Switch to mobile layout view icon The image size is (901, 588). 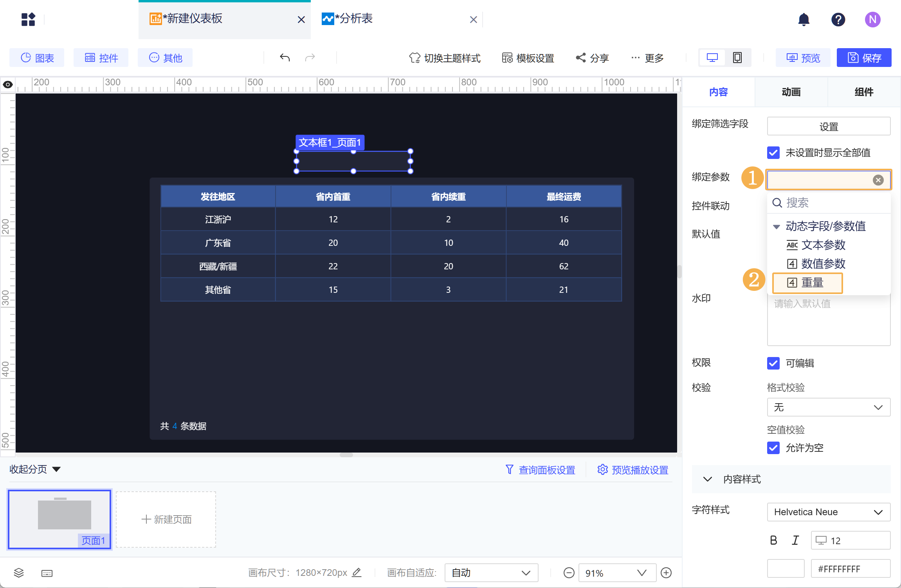(737, 58)
